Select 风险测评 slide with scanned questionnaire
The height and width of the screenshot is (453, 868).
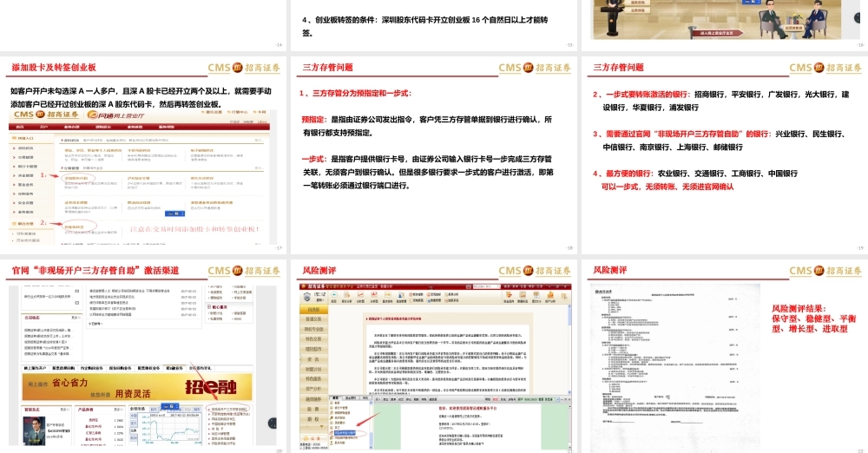tap(725, 356)
